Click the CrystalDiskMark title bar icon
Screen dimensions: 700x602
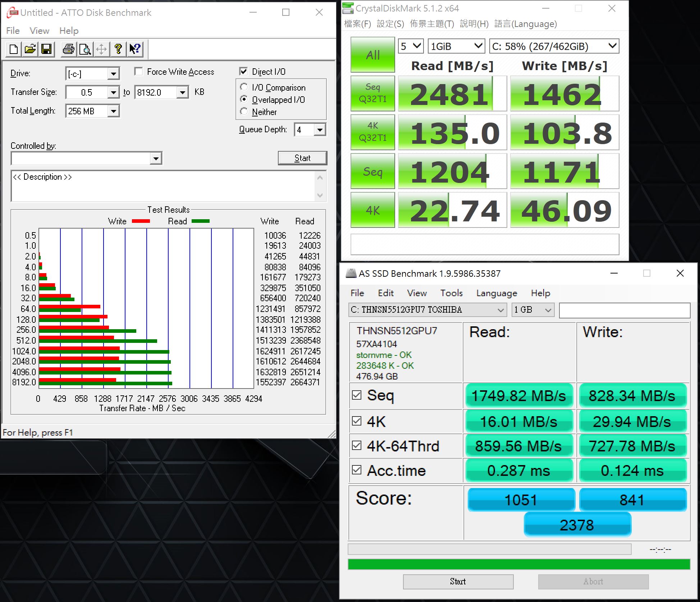348,8
